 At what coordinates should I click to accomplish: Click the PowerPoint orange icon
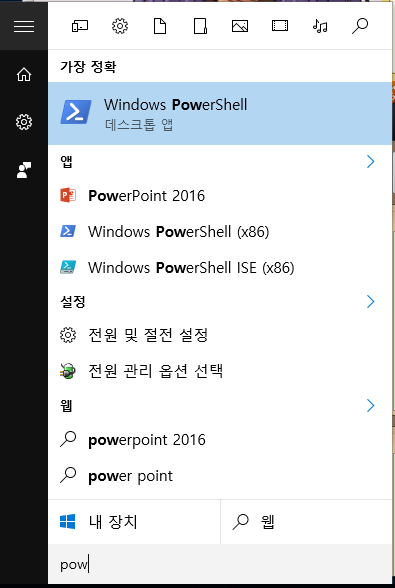point(68,195)
